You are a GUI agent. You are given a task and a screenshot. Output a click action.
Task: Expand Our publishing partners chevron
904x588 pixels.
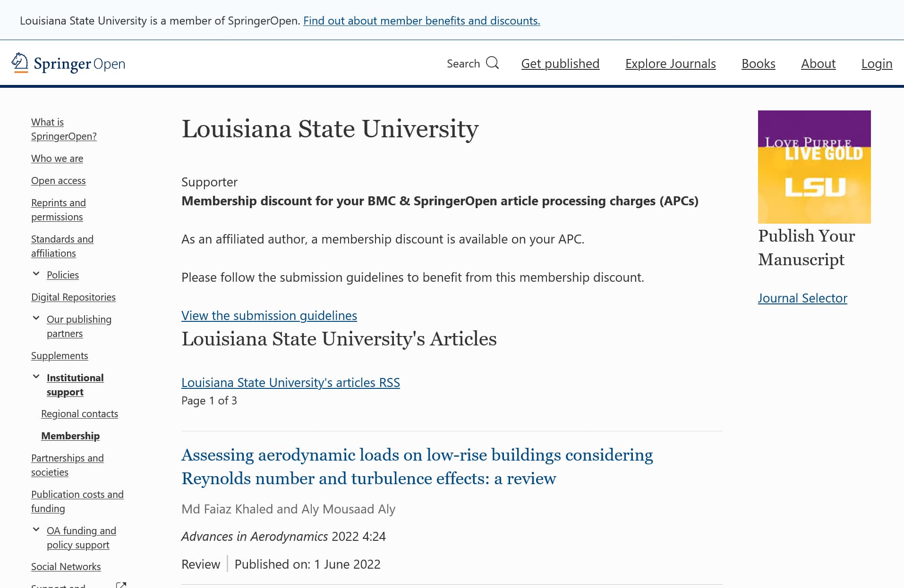coord(36,318)
